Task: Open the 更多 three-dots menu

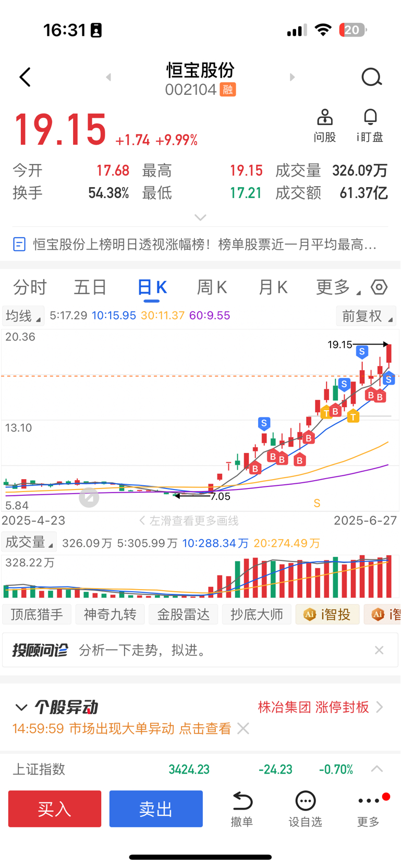Action: [369, 801]
